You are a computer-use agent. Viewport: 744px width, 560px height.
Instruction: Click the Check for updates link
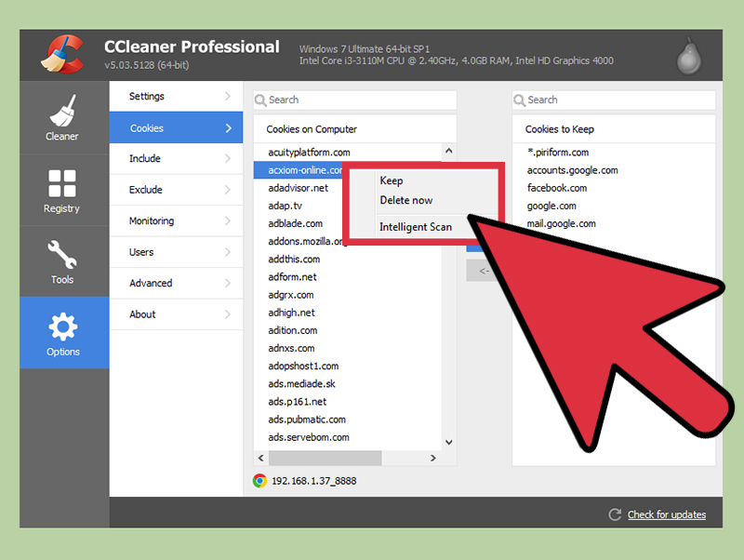click(x=667, y=514)
